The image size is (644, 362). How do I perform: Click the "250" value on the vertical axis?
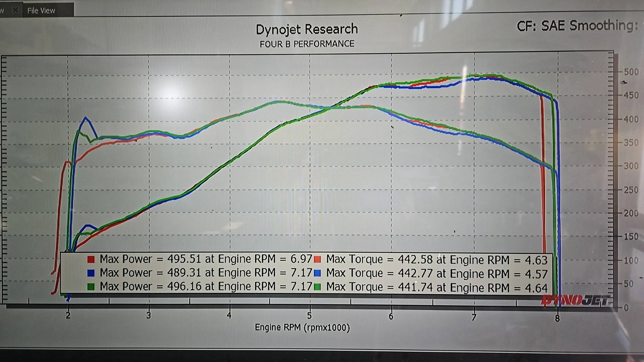[x=631, y=190]
